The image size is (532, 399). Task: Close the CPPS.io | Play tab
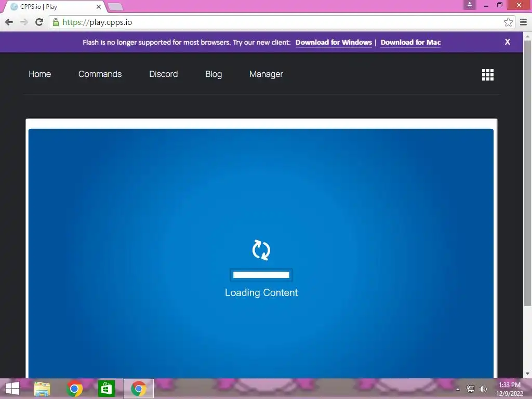tap(98, 7)
